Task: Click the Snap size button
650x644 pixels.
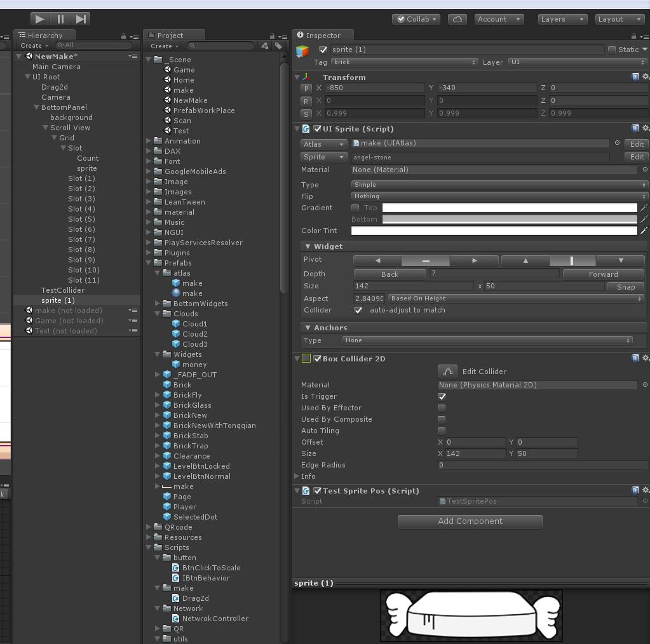Action: point(626,287)
